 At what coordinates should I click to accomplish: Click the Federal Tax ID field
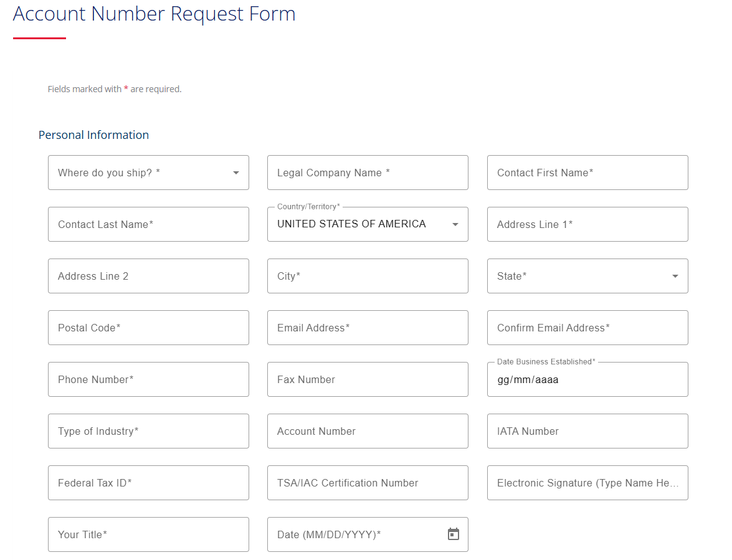(x=148, y=483)
